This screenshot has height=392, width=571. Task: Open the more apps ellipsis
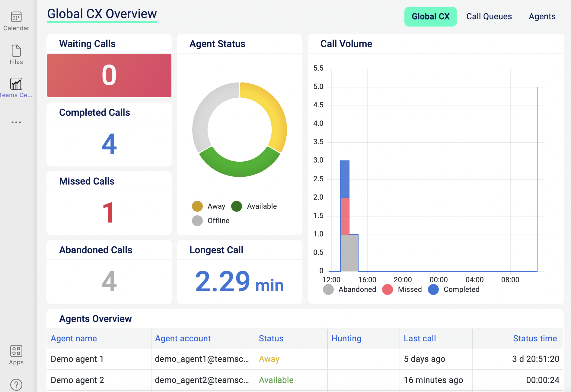point(16,122)
